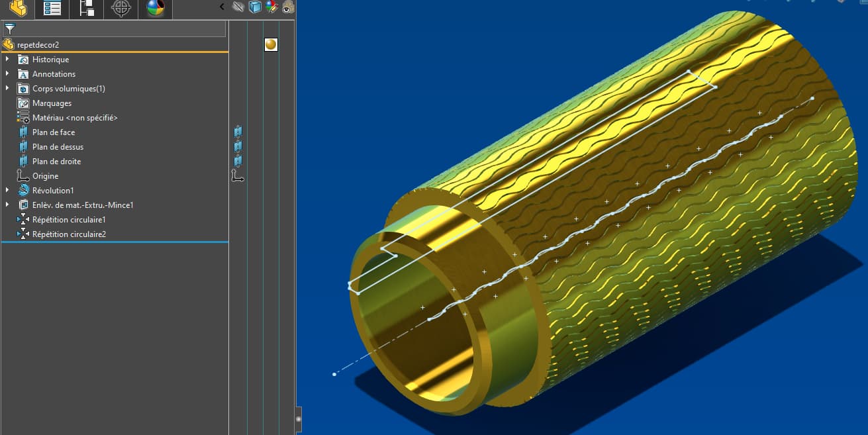Expand the Révolution1 feature
Screen dimensions: 868x435
[7, 191]
